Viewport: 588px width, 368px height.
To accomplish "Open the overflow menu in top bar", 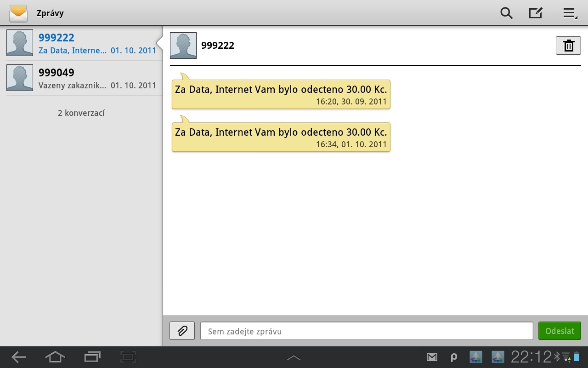I will point(570,13).
